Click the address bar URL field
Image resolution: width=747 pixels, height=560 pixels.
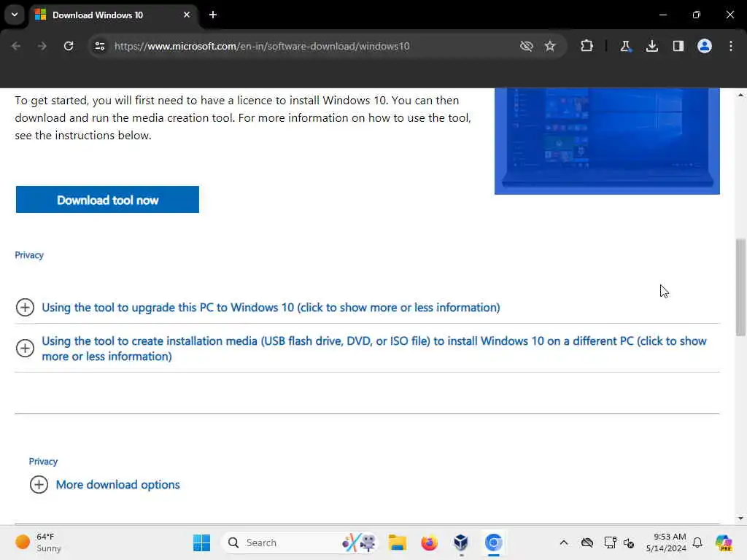coord(262,46)
